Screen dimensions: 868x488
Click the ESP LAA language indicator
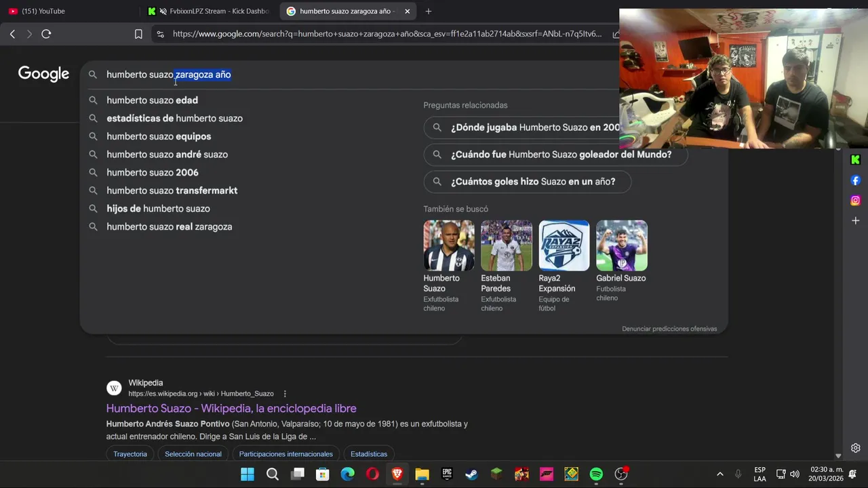(759, 474)
